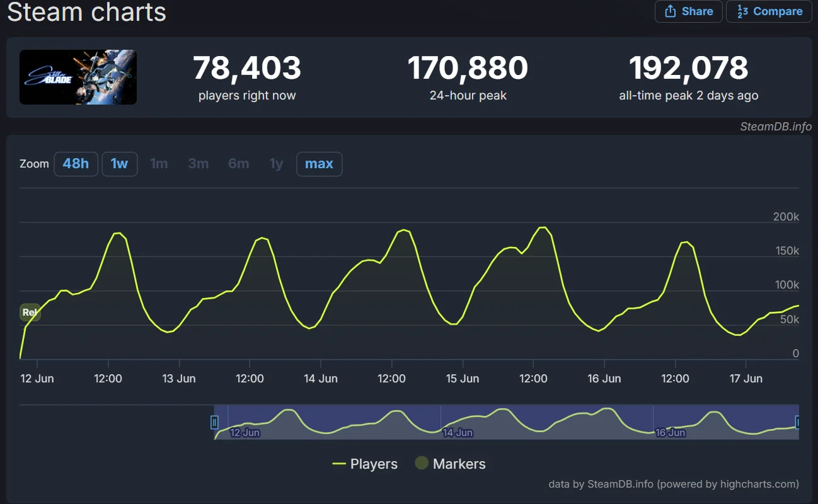Open the Stellar Blade game thumbnail

pyautogui.click(x=78, y=77)
